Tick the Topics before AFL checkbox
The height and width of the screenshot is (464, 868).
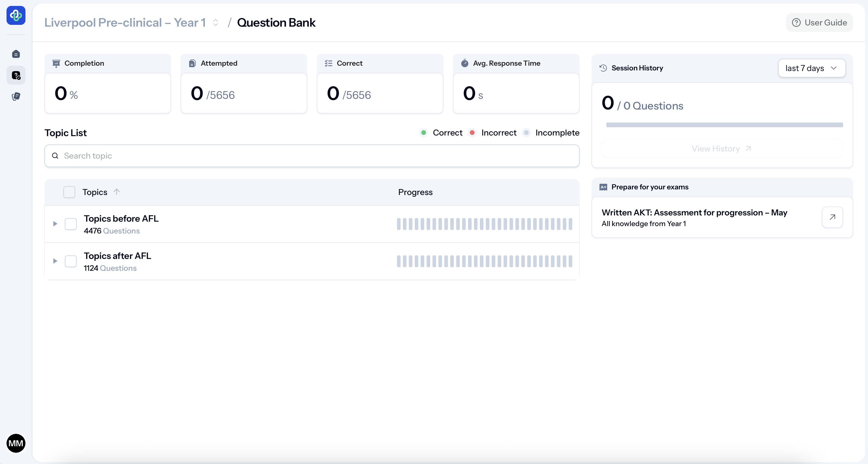pyautogui.click(x=70, y=224)
